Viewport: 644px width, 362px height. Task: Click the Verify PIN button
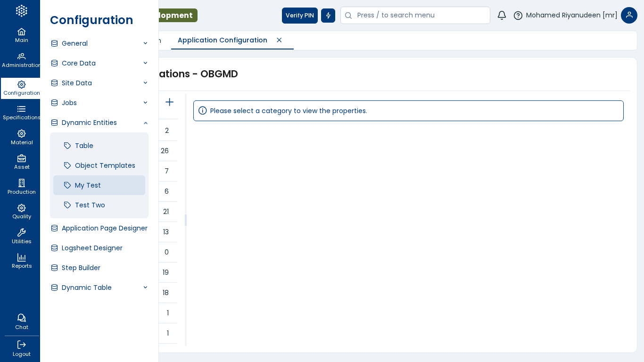[299, 16]
